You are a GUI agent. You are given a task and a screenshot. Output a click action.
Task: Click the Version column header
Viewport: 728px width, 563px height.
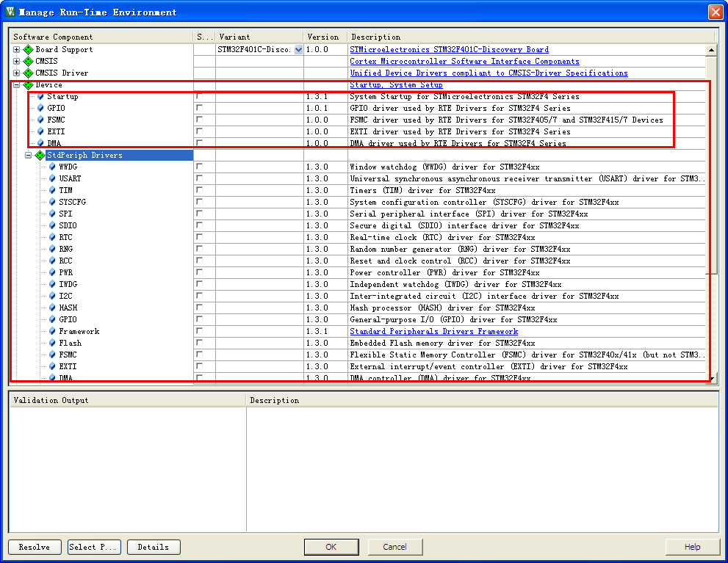click(326, 37)
